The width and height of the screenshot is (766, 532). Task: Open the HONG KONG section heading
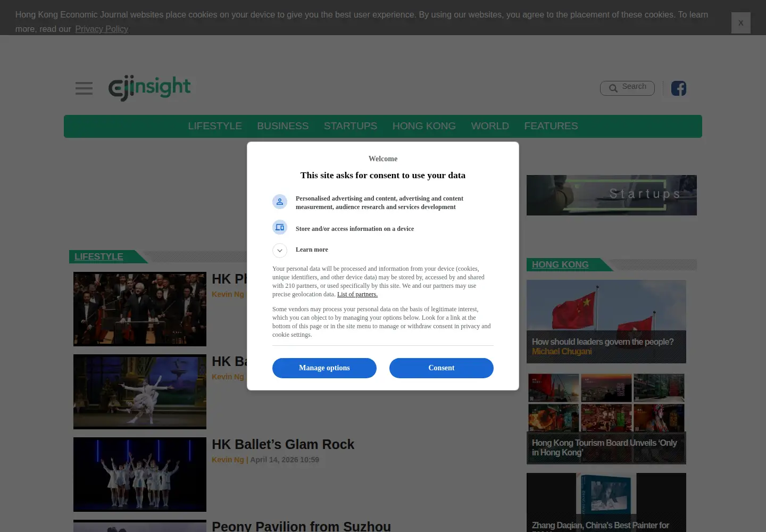560,264
